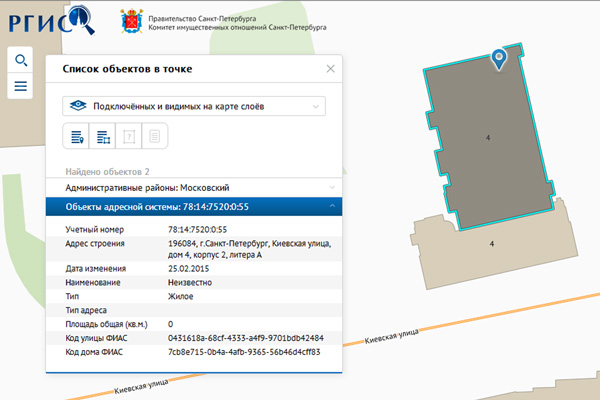Click Учетный номер value 78:14:7520:0:55
Screen dimensions: 600x400
197,230
